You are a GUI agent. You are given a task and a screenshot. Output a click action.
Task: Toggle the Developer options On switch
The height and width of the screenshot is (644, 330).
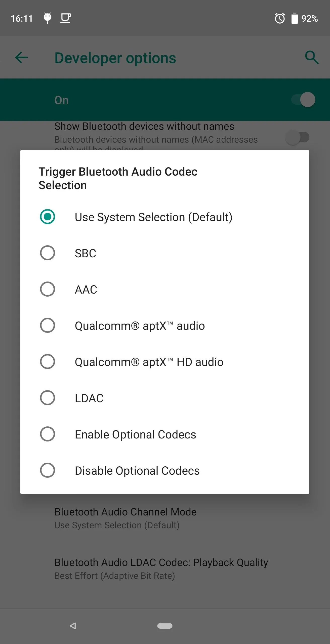(303, 100)
